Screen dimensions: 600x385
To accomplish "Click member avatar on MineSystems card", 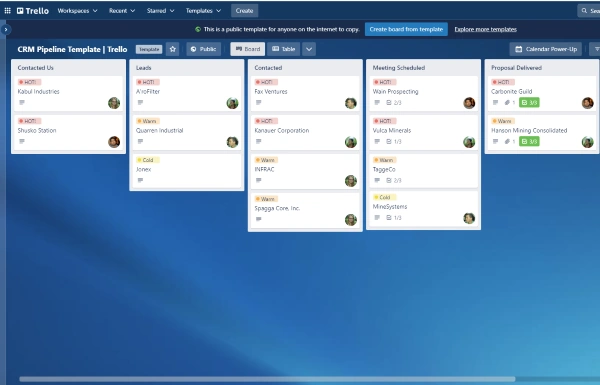I will point(469,218).
